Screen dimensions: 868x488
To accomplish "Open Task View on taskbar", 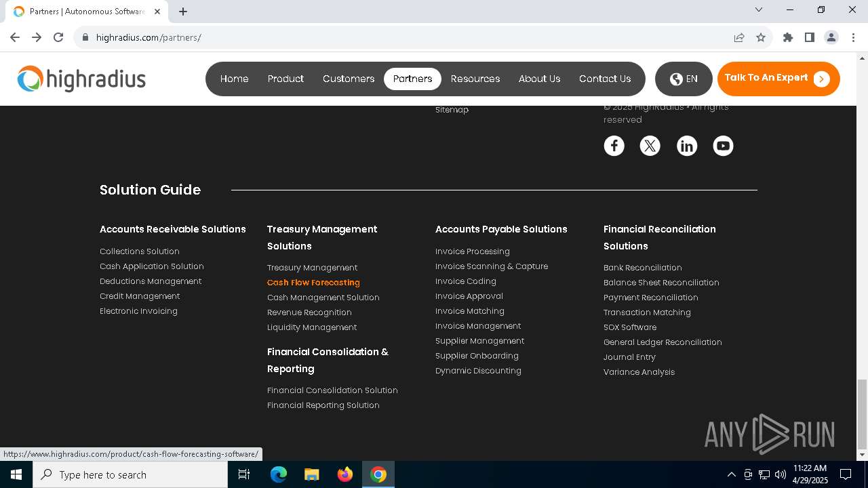I will coord(244,474).
